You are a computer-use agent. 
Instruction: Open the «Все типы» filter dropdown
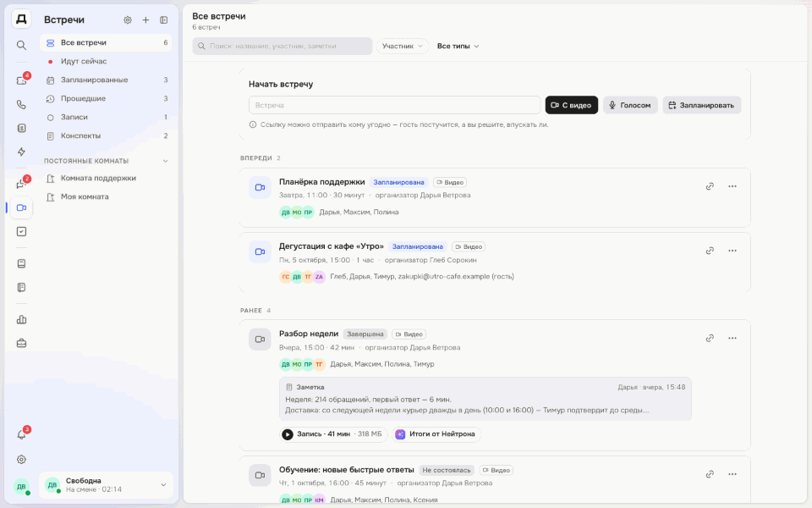click(458, 46)
